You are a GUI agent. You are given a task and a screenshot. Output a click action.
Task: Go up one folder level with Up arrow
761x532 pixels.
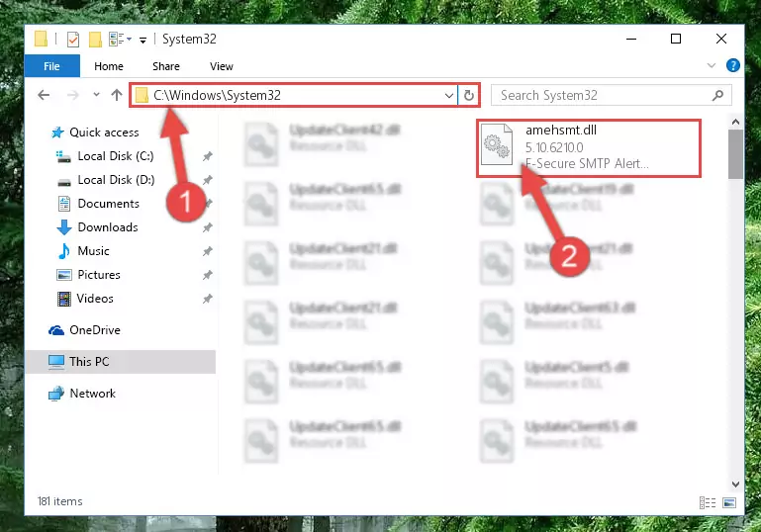click(117, 95)
